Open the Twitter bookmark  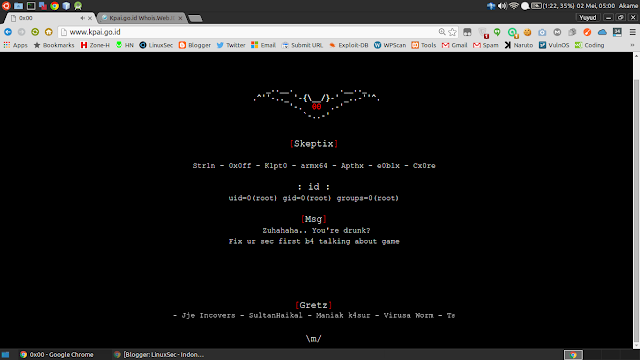(x=231, y=45)
